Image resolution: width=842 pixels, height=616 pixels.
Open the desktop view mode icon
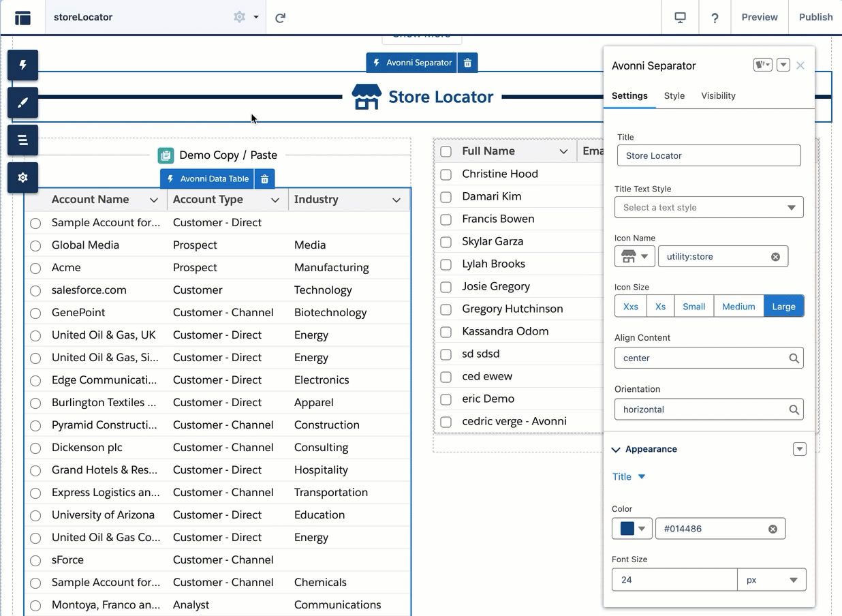pyautogui.click(x=680, y=18)
